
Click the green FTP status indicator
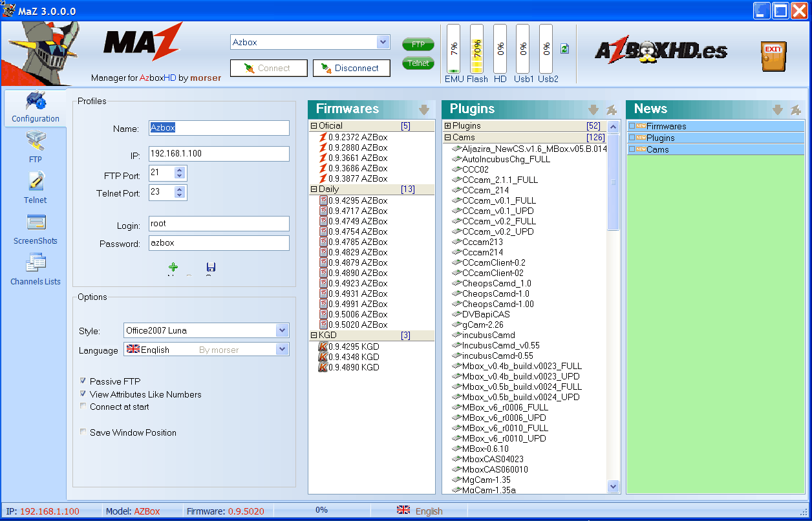(418, 45)
